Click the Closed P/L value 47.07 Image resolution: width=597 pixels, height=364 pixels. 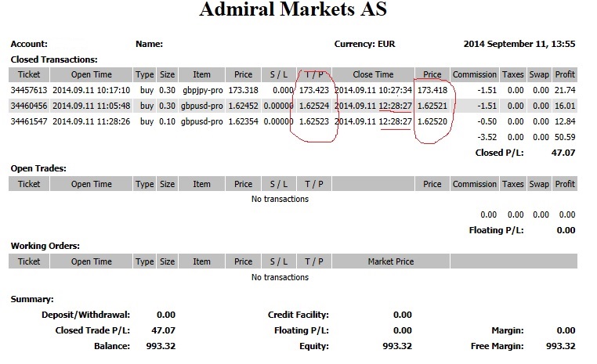click(563, 153)
